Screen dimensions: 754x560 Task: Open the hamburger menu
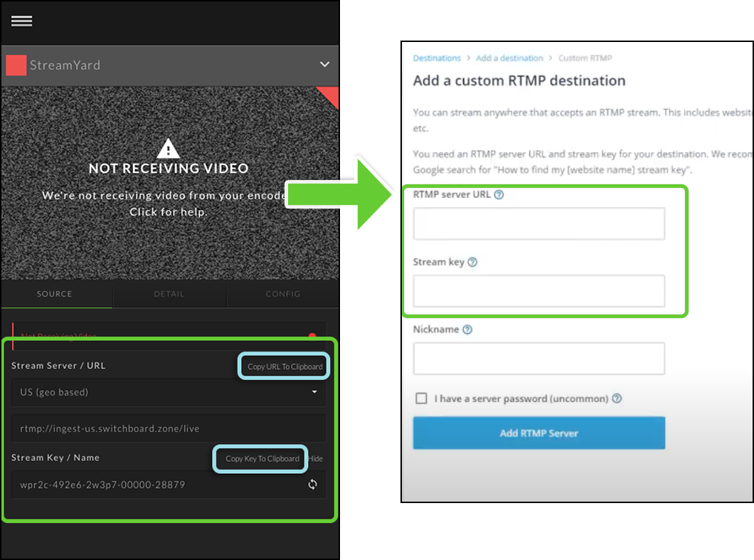click(x=21, y=21)
